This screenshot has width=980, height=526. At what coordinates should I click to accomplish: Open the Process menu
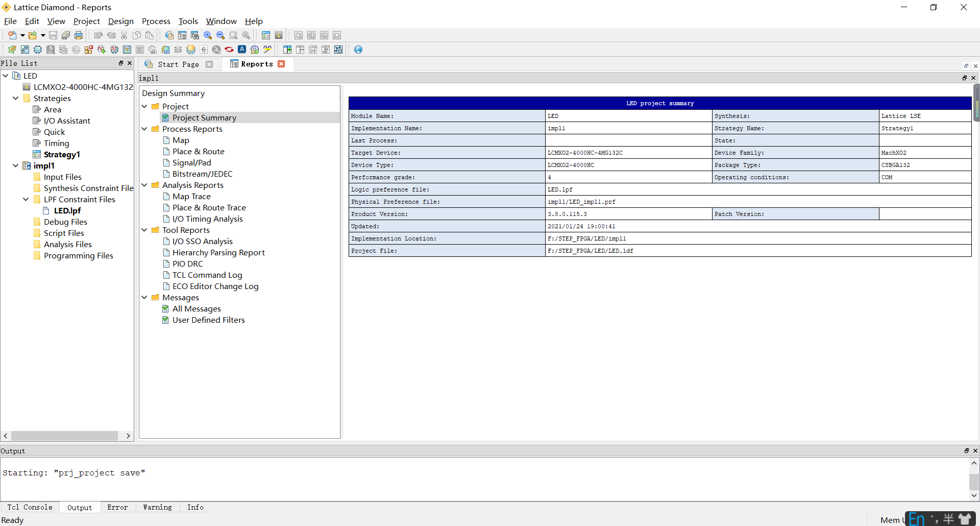coord(156,21)
